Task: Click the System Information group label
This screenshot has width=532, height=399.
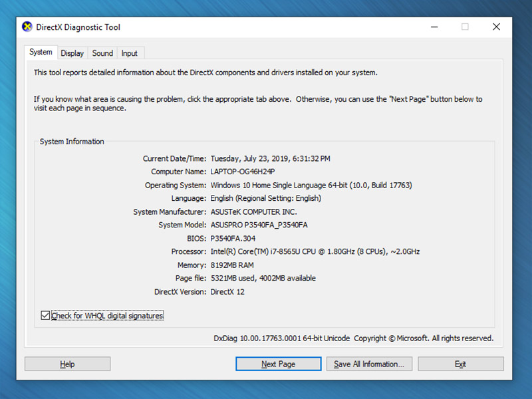Action: (72, 142)
